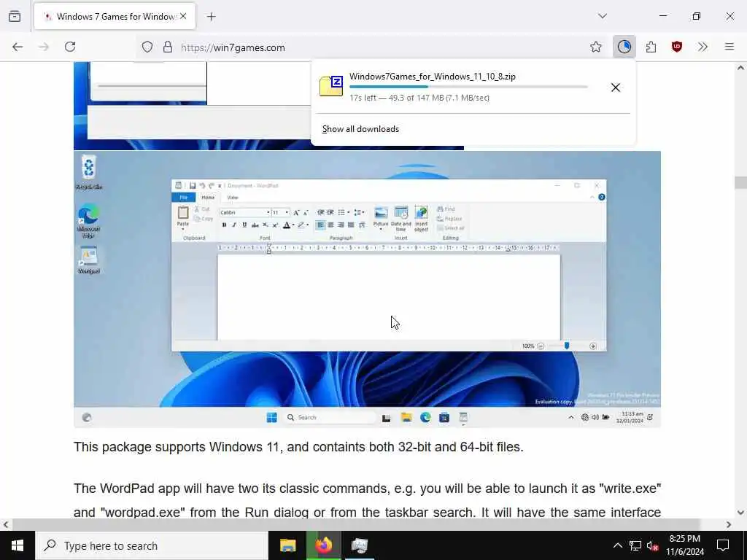Open Firefox View icon in tab bar

[x=15, y=16]
